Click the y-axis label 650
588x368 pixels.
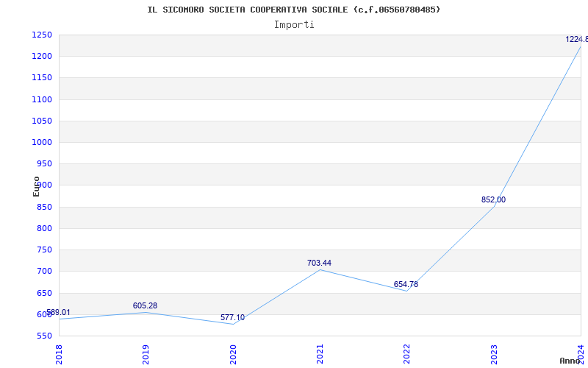[x=44, y=293]
